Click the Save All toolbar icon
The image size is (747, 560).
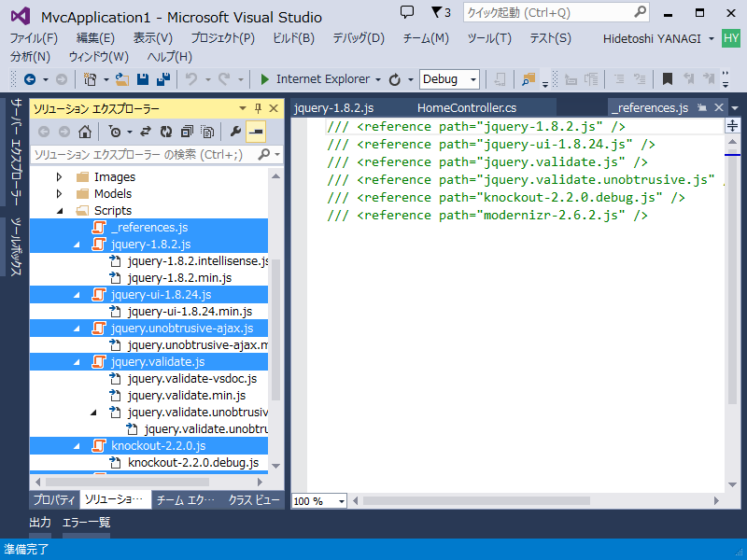(x=163, y=79)
